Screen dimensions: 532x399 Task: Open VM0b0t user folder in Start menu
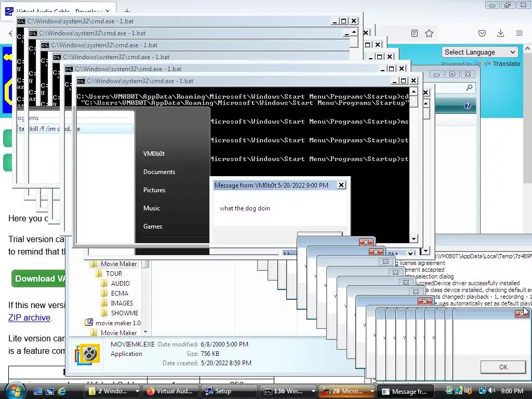tap(154, 154)
